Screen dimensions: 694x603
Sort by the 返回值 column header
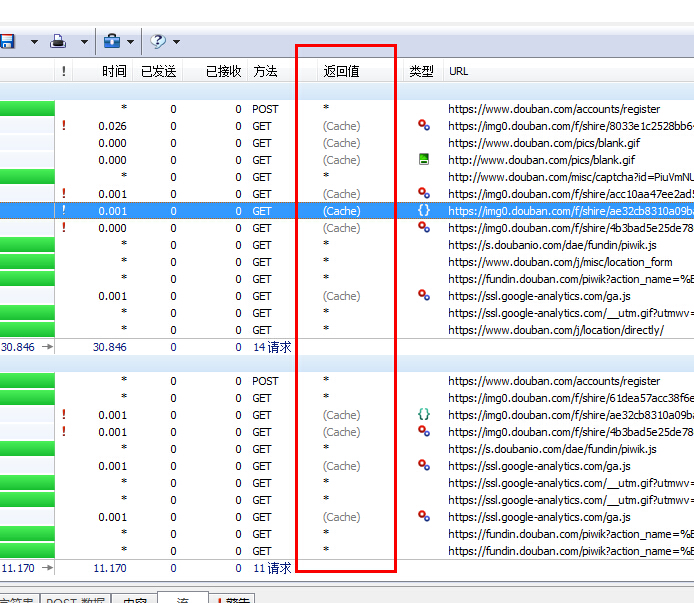(x=341, y=71)
